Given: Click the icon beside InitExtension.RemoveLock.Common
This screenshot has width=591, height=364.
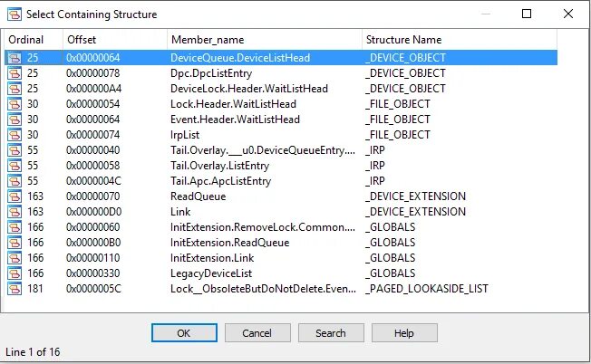Looking at the screenshot, I should pos(15,227).
